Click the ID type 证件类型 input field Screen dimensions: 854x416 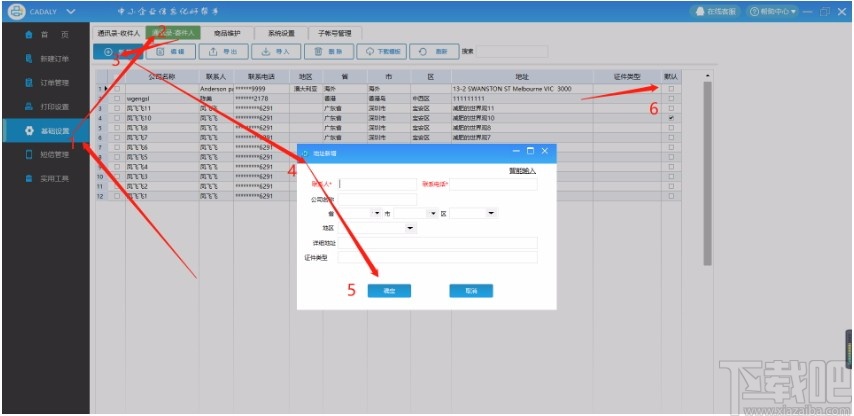coord(437,257)
